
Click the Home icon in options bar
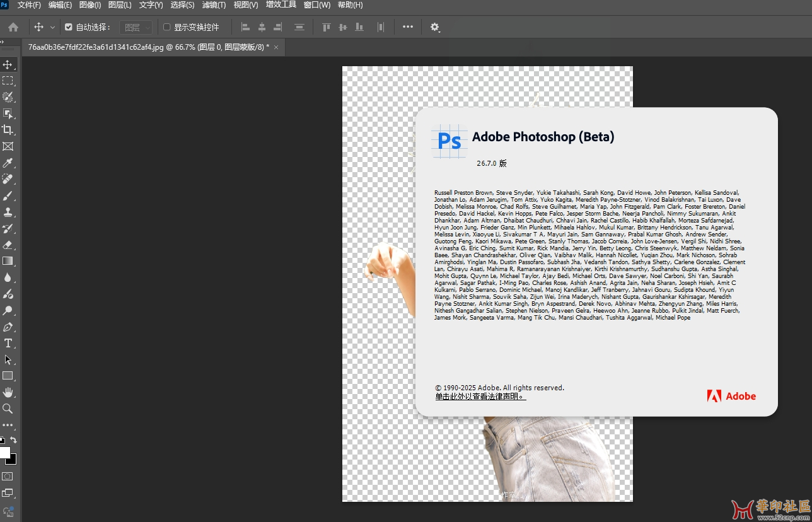click(13, 27)
